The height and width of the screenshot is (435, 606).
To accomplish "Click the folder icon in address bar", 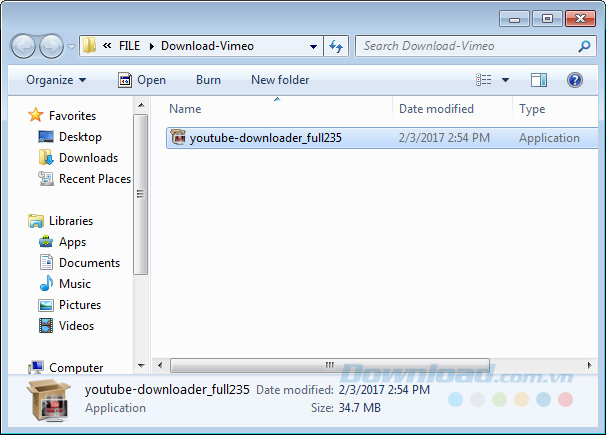I will 89,46.
